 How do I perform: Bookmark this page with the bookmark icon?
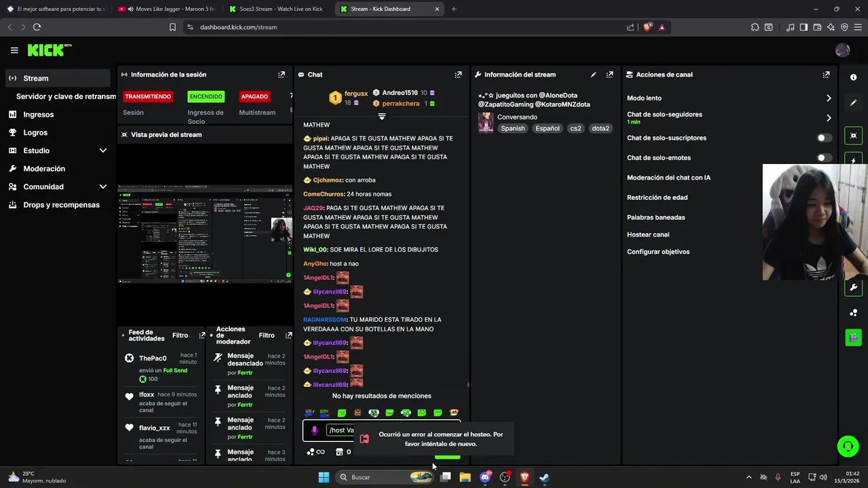[172, 27]
